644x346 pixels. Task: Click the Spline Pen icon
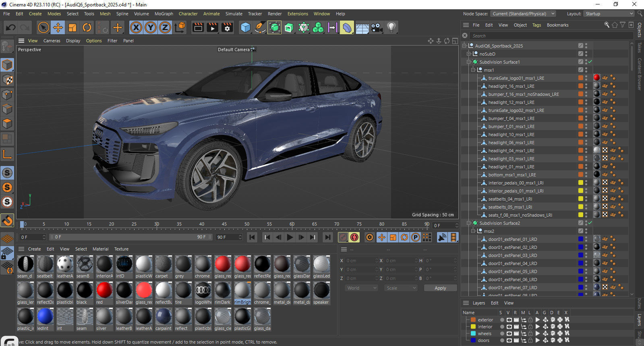point(260,27)
